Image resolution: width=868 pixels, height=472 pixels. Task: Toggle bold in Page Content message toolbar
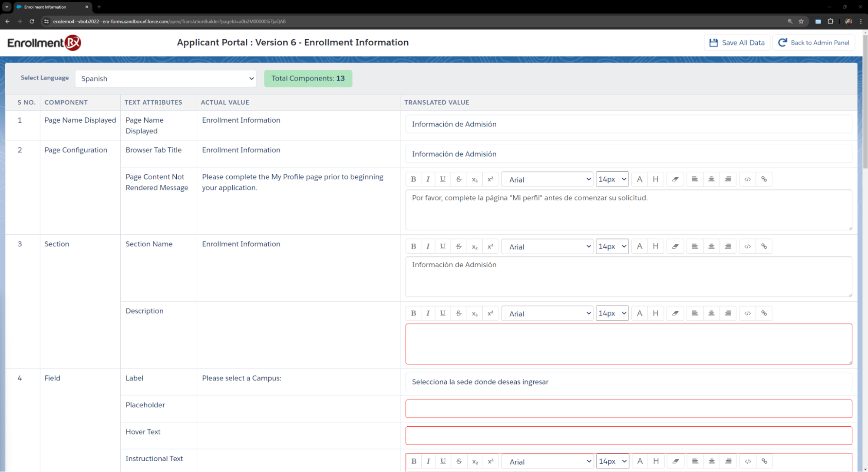[x=413, y=179]
